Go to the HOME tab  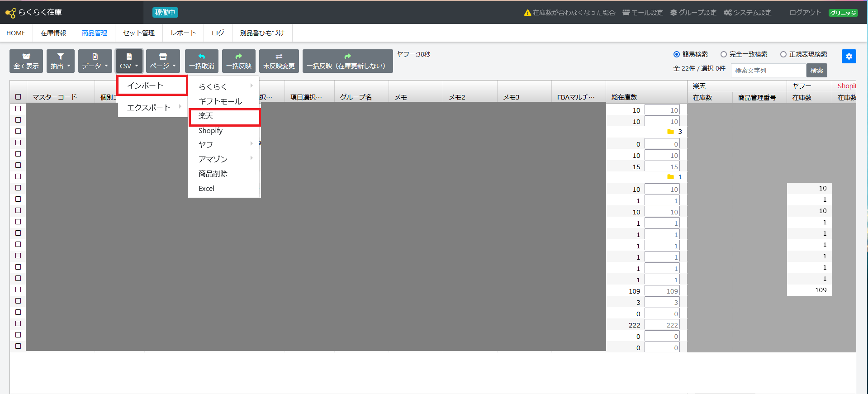coord(16,33)
